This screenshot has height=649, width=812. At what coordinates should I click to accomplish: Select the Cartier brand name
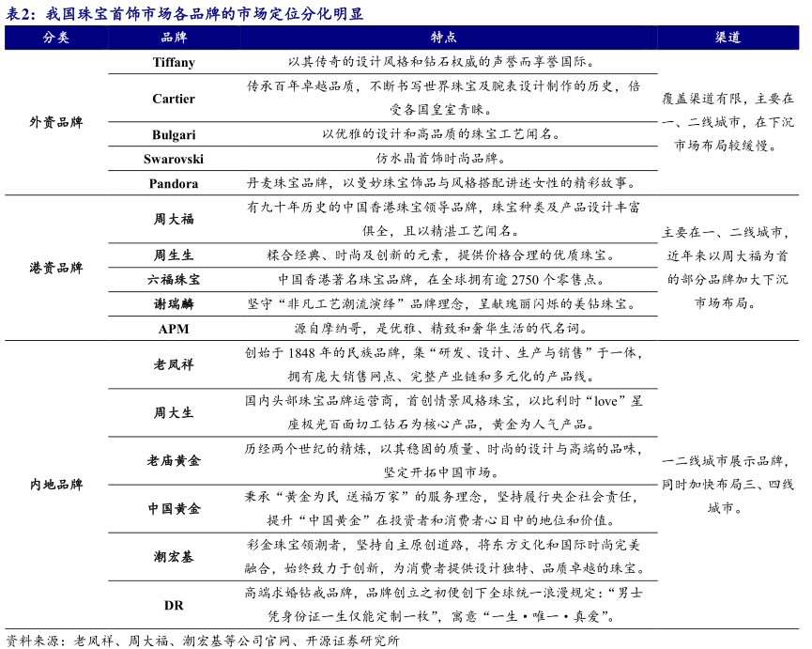pyautogui.click(x=174, y=99)
